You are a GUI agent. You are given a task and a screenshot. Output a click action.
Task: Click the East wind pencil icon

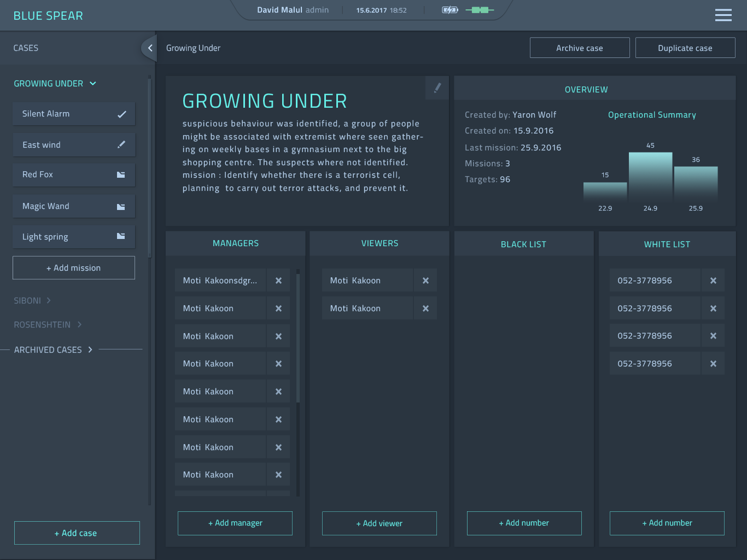pyautogui.click(x=121, y=144)
